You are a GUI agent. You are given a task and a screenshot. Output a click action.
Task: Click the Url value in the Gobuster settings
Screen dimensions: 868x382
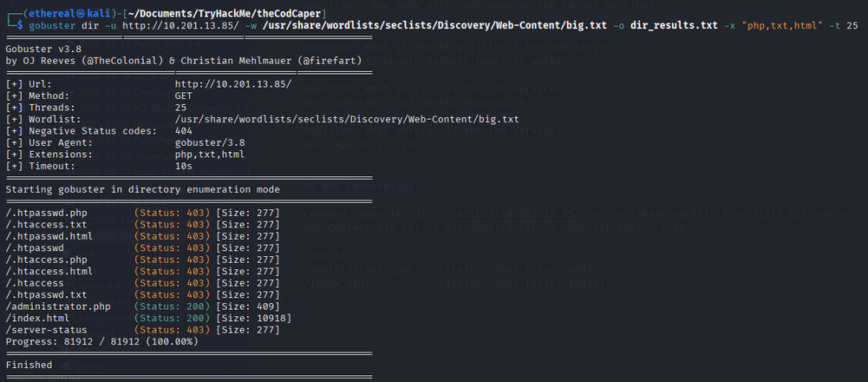click(232, 83)
